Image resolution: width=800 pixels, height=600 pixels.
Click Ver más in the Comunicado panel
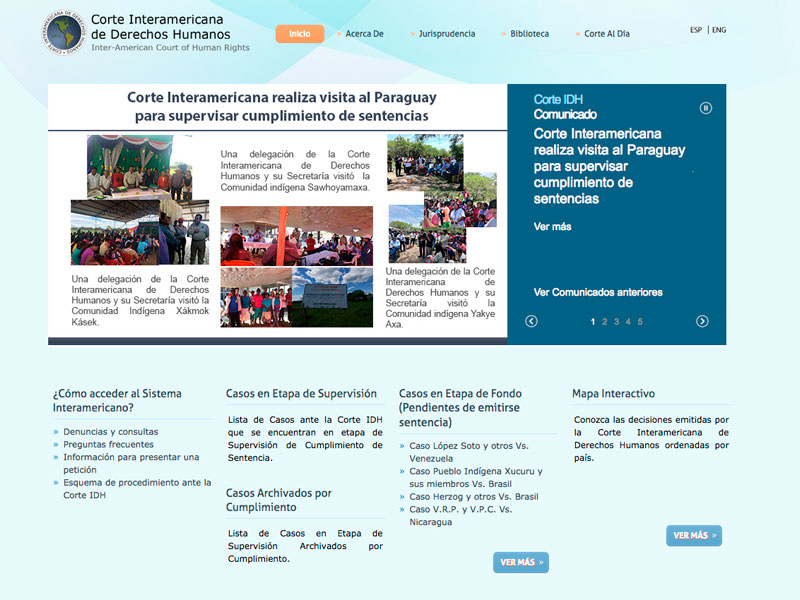pos(553,227)
